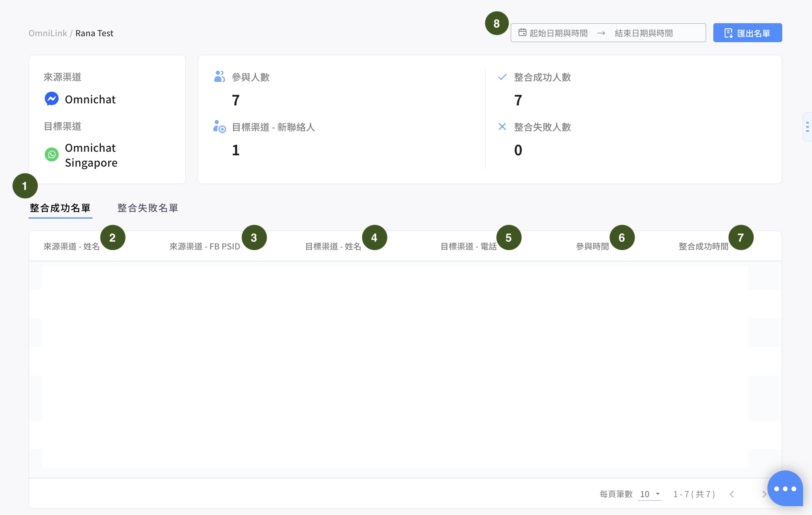Click the 起始日期與時間 start date field
Screen dimensions: 812x515
click(558, 33)
